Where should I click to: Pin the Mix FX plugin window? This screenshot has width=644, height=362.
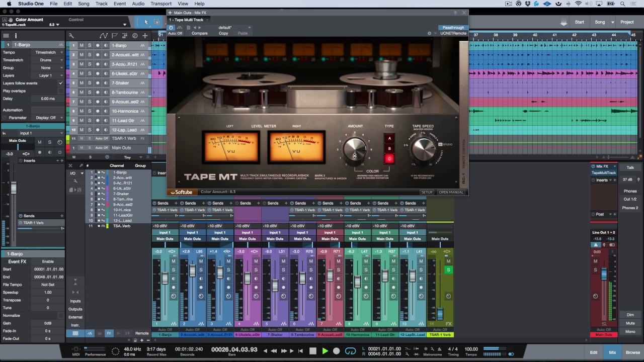(x=456, y=13)
